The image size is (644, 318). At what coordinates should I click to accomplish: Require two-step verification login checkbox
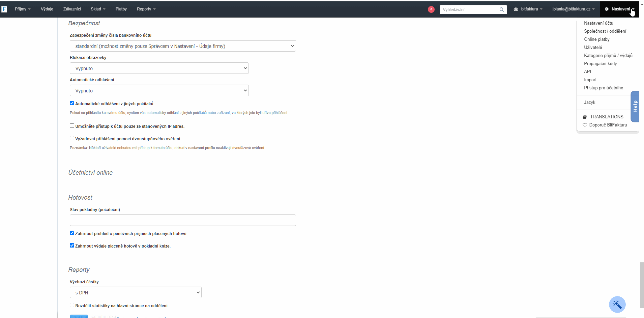pos(72,138)
